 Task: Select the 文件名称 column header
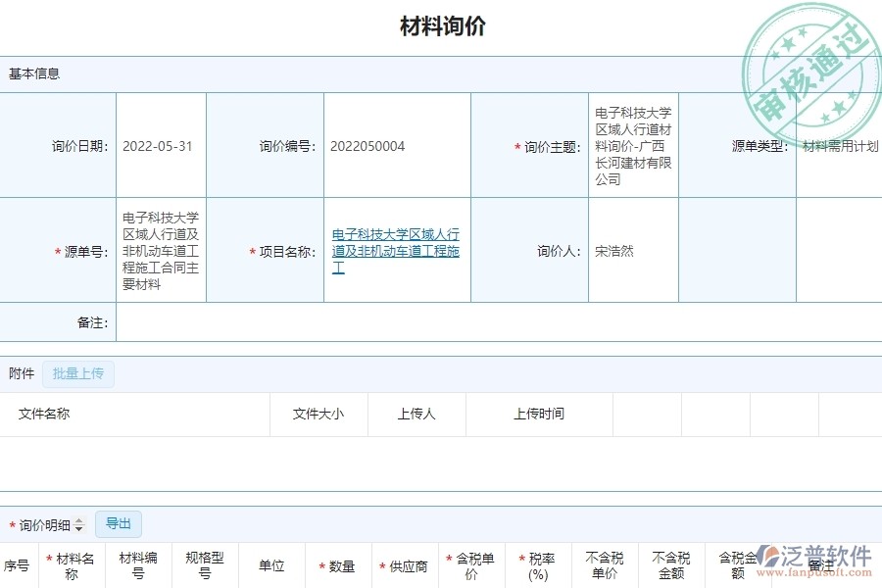tap(45, 414)
